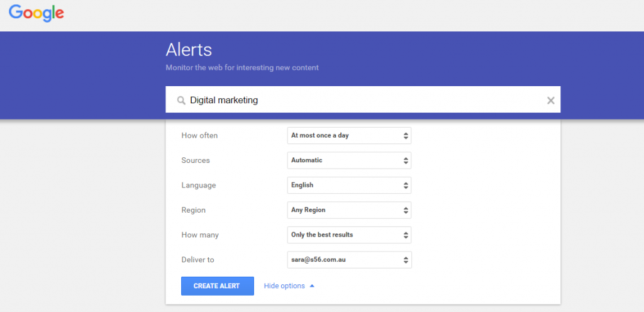Click the Monitor the web subtitle text

pyautogui.click(x=242, y=67)
